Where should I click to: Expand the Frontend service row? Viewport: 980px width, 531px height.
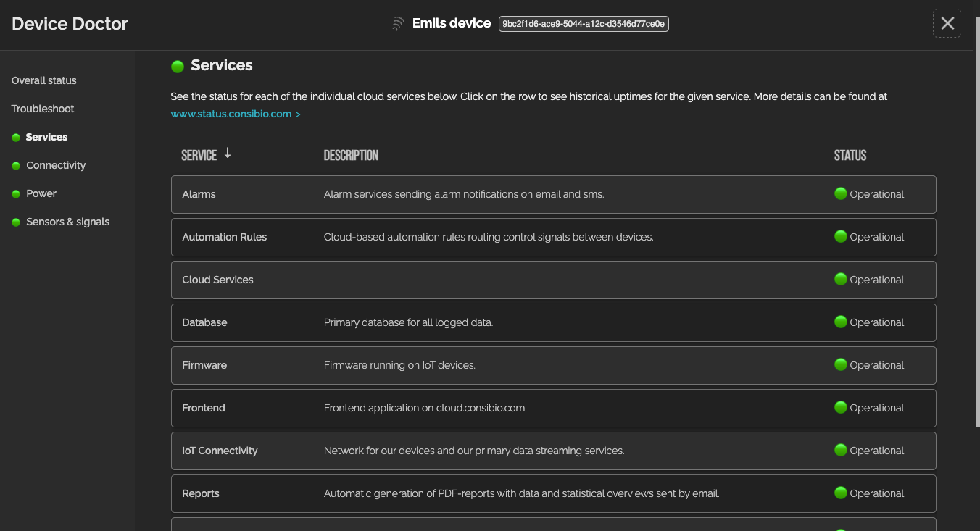tap(554, 408)
